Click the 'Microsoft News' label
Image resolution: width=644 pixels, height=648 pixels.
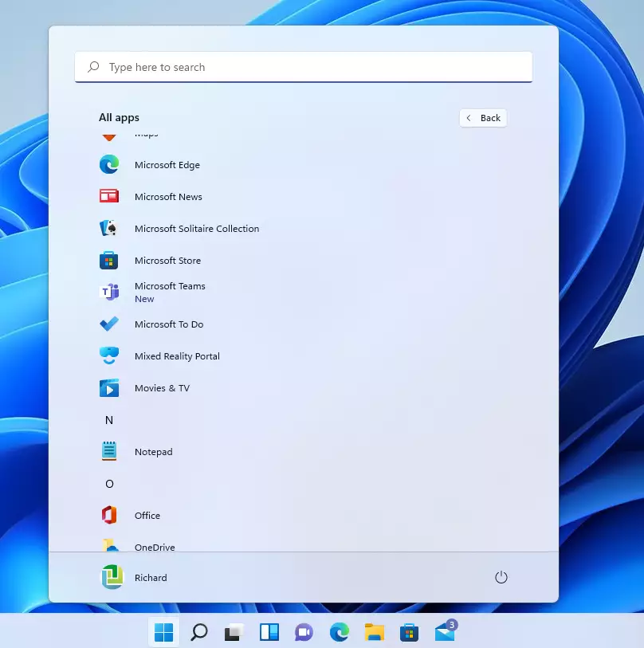pos(168,197)
